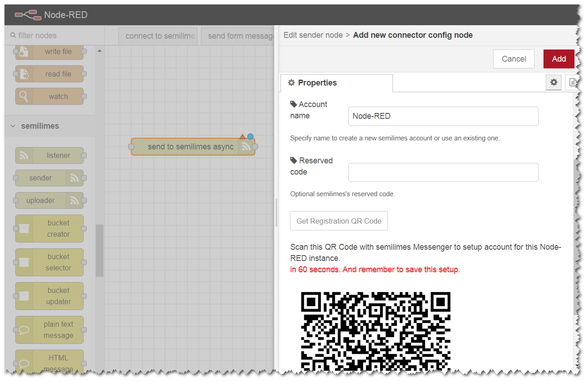The image size is (588, 382).
Task: Click the search icon in filter nodes
Action: click(x=13, y=36)
